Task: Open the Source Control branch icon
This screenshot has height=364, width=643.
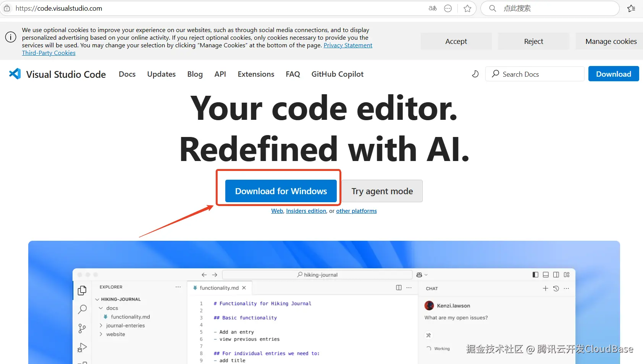Action: point(82,328)
